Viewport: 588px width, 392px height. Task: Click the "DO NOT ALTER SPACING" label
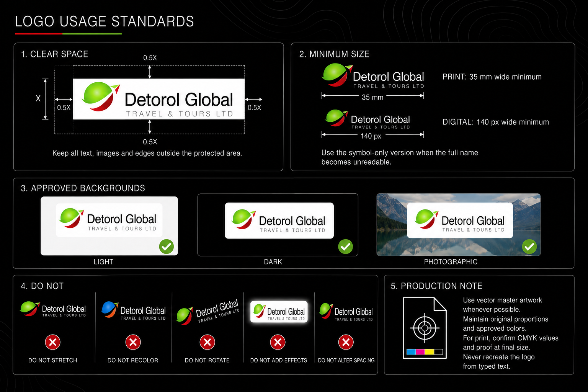[x=346, y=360]
